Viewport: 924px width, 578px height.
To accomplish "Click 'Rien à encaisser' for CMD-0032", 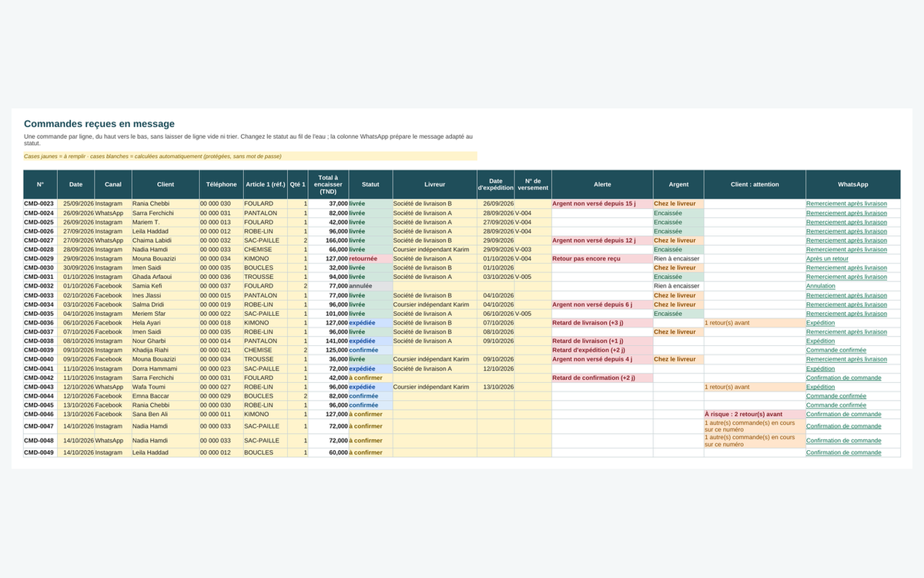I will [678, 286].
